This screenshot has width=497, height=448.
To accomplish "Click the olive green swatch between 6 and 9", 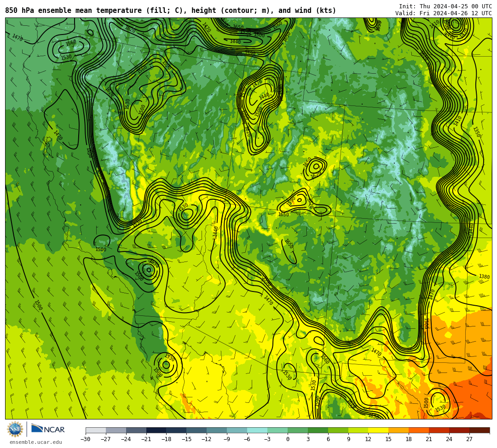I will (x=338, y=430).
